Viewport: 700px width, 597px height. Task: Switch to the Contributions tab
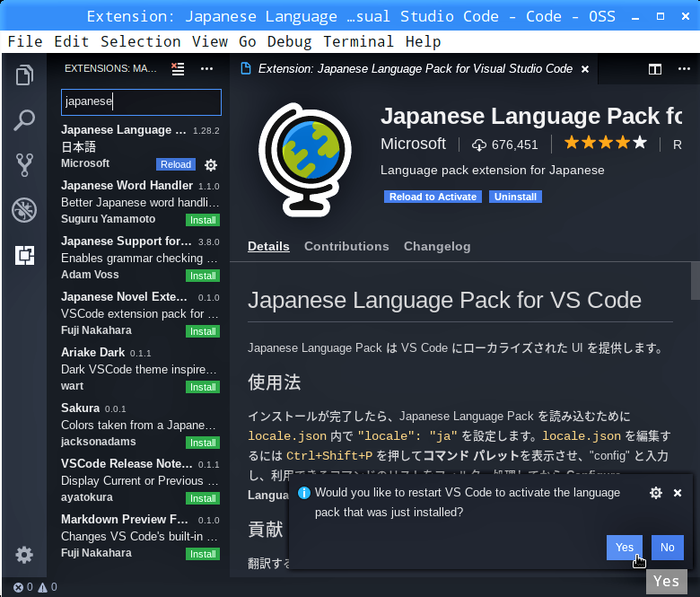(346, 247)
